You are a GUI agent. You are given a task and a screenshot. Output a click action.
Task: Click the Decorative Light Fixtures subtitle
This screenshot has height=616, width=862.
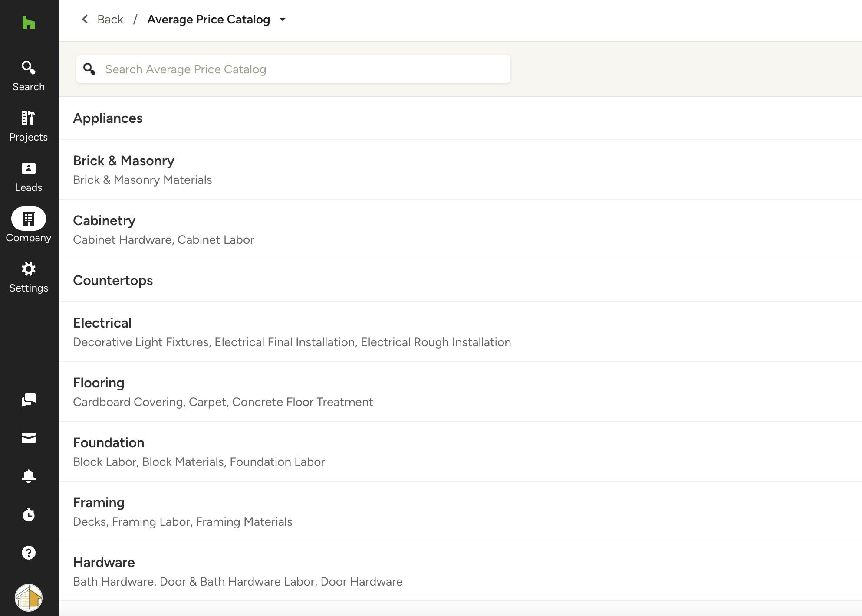click(292, 342)
